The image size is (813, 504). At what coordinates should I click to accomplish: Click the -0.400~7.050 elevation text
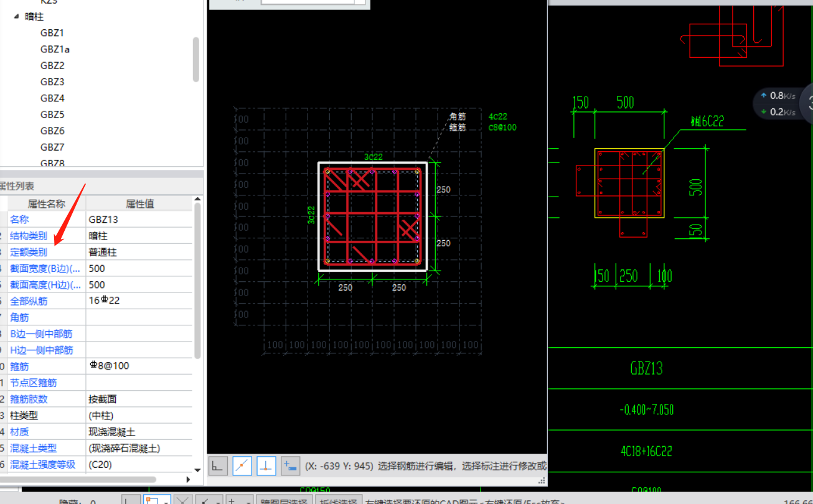coord(646,410)
